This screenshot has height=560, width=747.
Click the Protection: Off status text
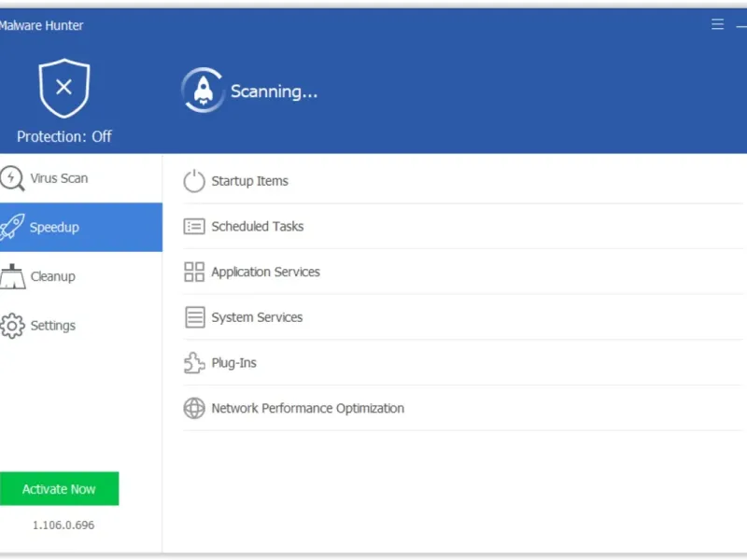[x=64, y=136]
